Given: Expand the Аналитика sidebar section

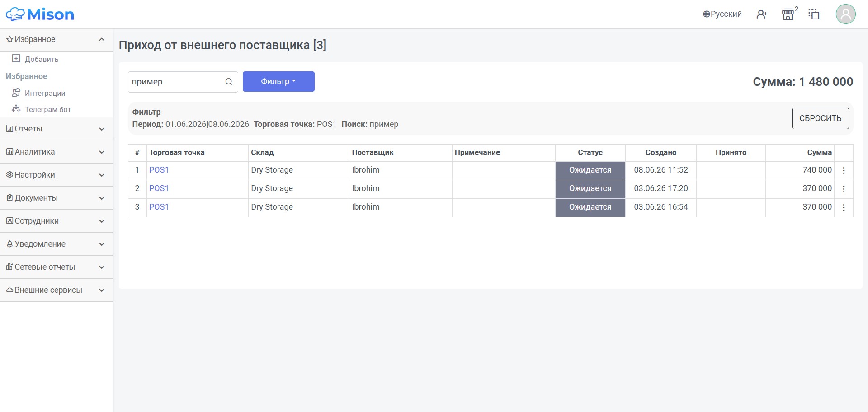Looking at the screenshot, I should pyautogui.click(x=57, y=152).
